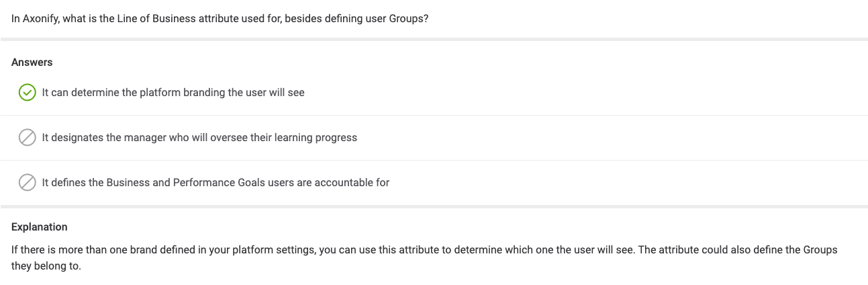The image size is (868, 285).
Task: Choose answer 'It designates the manager who will oversee'
Action: pos(199,138)
